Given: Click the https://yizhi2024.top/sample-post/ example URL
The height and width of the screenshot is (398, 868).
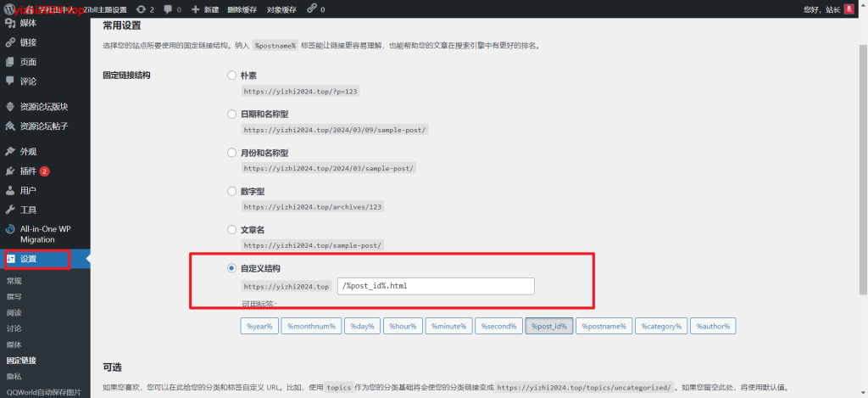Looking at the screenshot, I should click(x=313, y=245).
